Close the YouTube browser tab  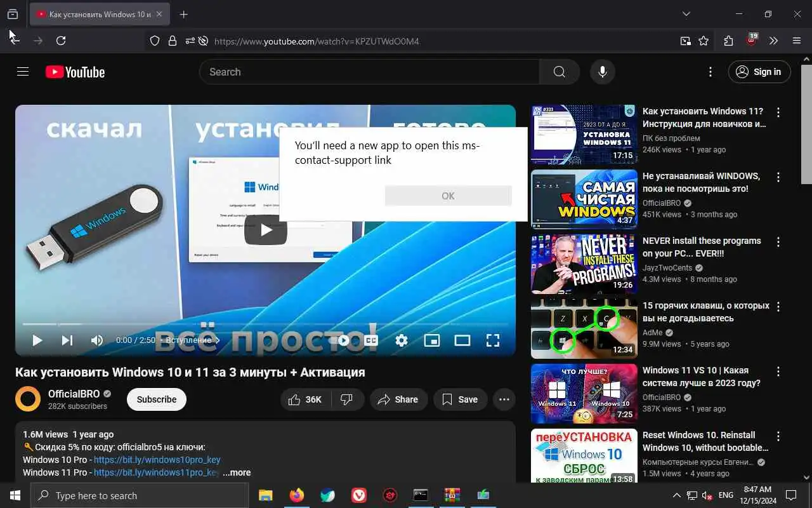(159, 14)
